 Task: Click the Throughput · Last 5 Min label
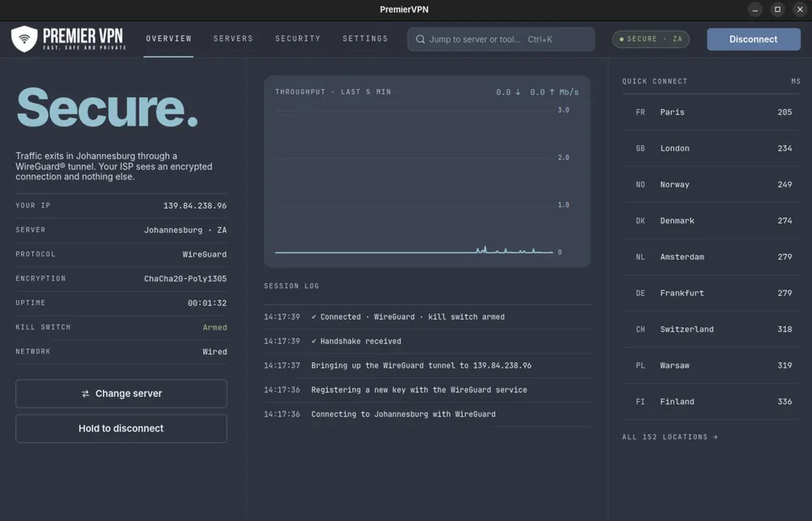[x=333, y=92]
